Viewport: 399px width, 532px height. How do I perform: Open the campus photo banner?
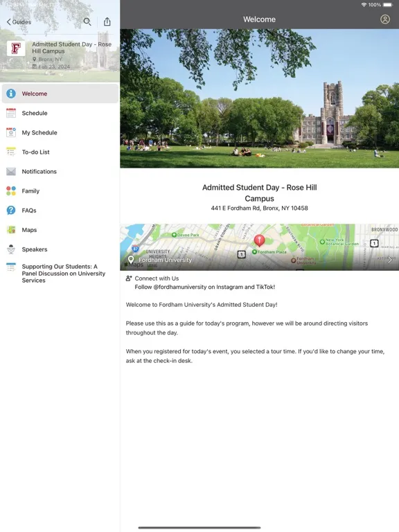pos(259,98)
